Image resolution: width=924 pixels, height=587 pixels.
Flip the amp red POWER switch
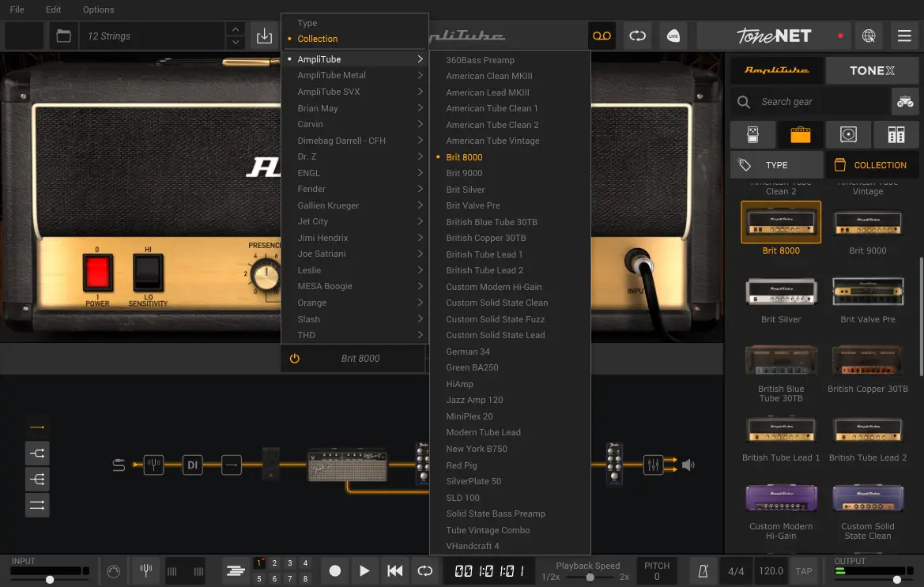coord(99,273)
